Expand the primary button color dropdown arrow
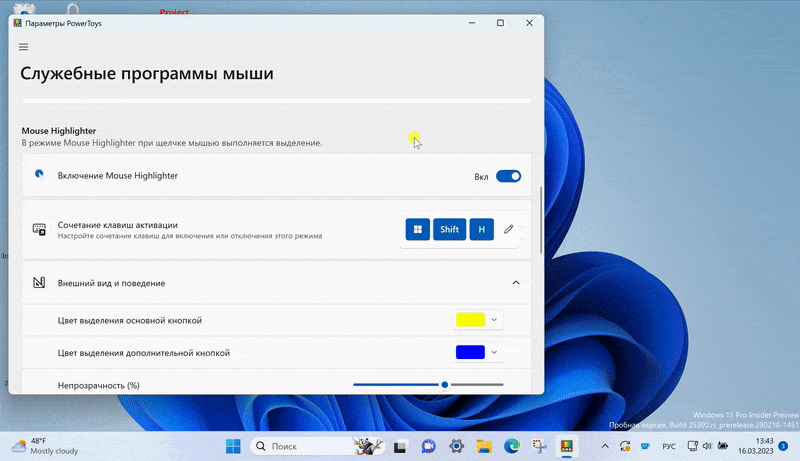 [x=494, y=320]
